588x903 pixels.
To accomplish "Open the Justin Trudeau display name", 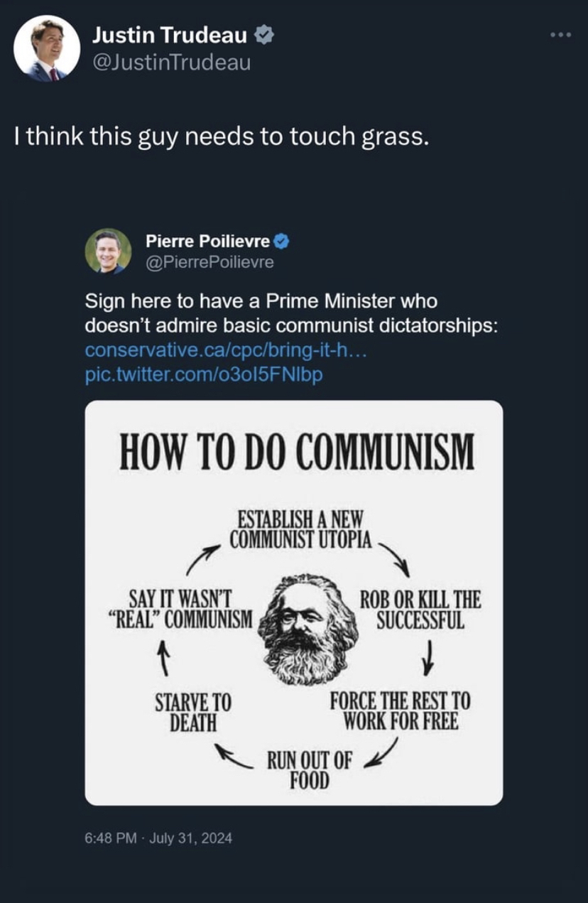I will [x=170, y=33].
